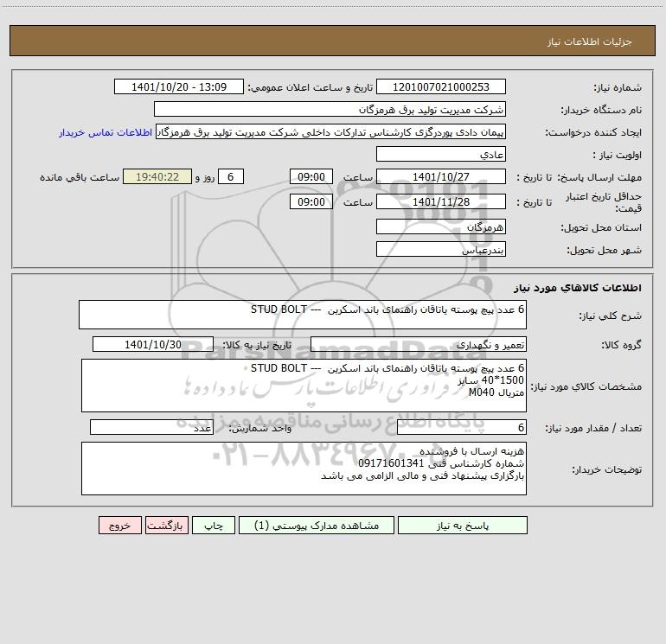The height and width of the screenshot is (644, 666).
Task: Click label 'واحد شمارش:'
Action: tap(260, 429)
